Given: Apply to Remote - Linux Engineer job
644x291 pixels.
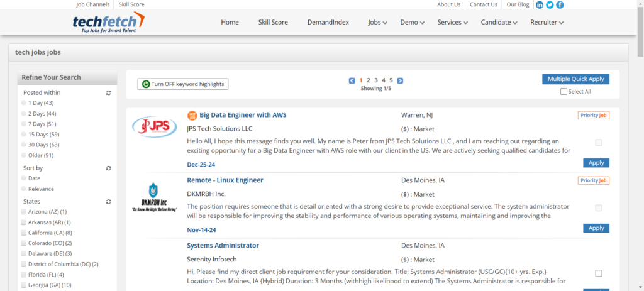Looking at the screenshot, I should tap(596, 228).
